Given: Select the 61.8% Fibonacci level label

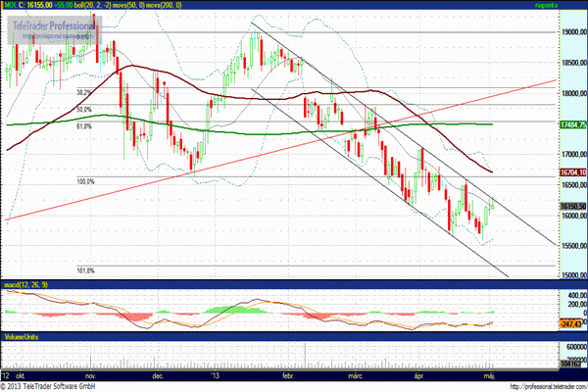Looking at the screenshot, I should tap(84, 126).
